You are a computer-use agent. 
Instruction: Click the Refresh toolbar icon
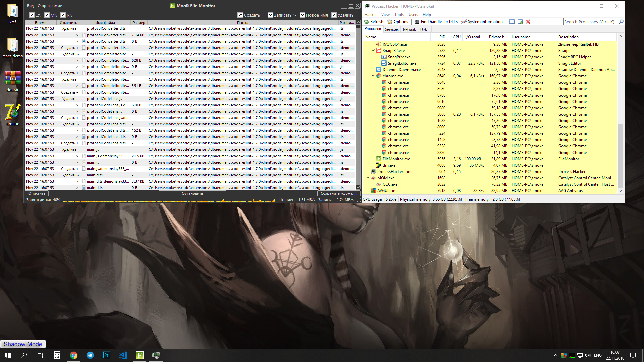click(367, 22)
